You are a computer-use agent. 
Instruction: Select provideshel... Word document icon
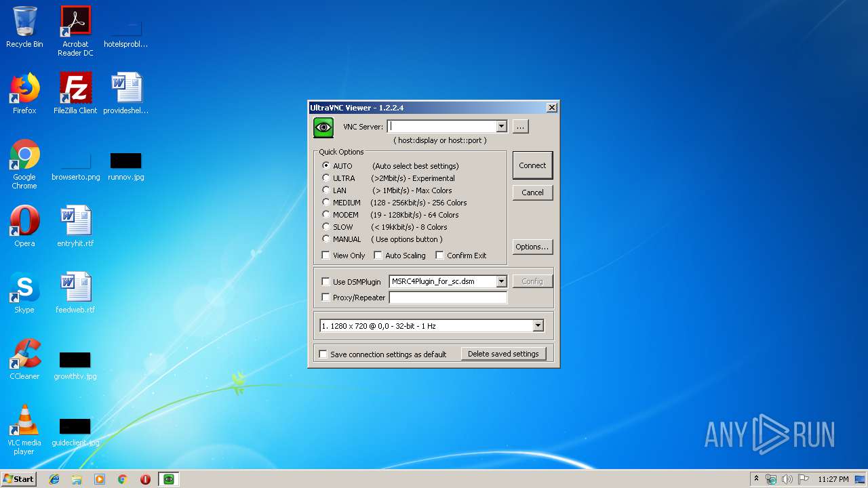pos(125,94)
